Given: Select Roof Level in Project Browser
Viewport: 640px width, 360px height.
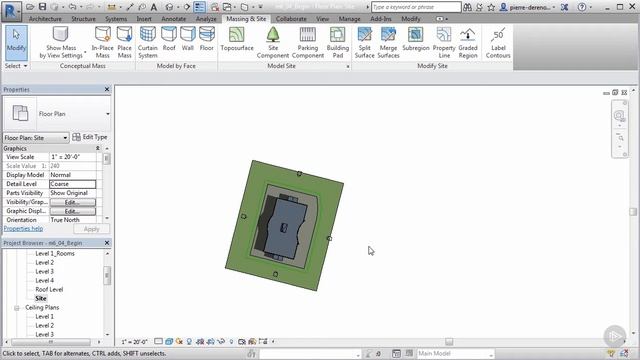Looking at the screenshot, I should [49, 289].
